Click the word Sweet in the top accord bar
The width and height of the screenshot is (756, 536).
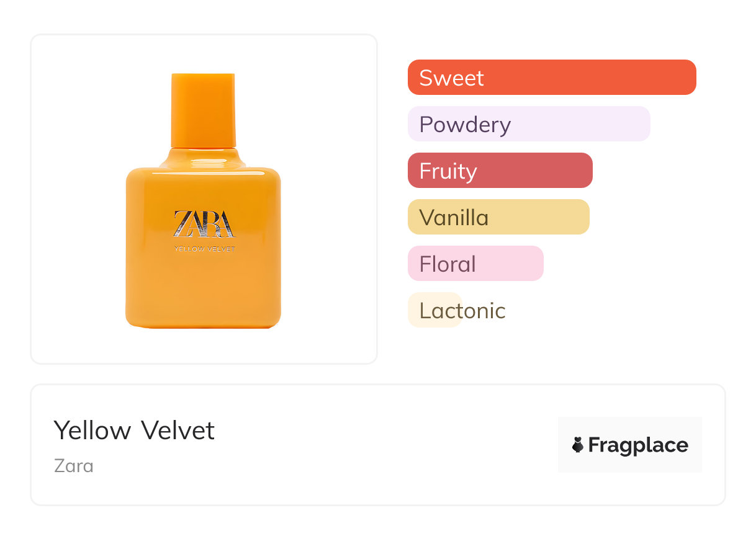451,78
